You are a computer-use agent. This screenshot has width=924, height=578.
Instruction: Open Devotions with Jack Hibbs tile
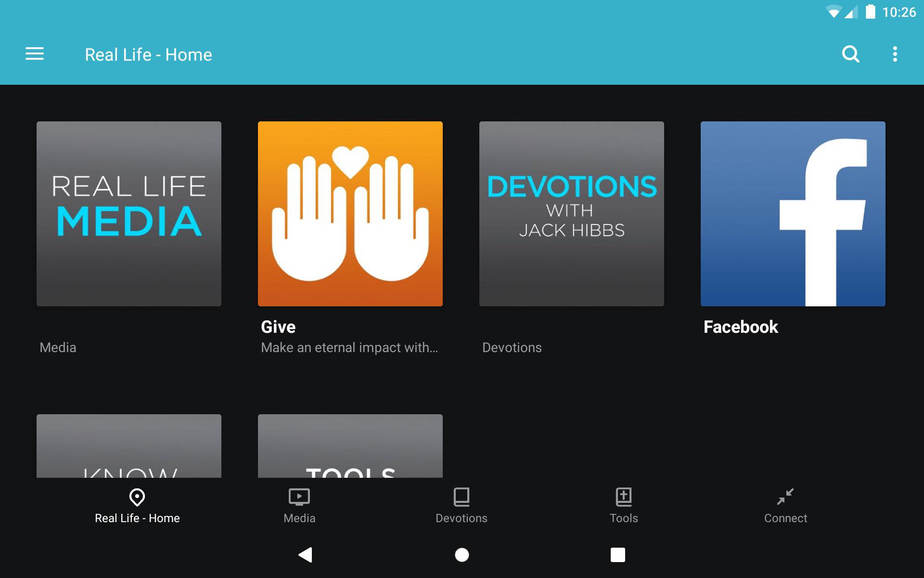572,213
